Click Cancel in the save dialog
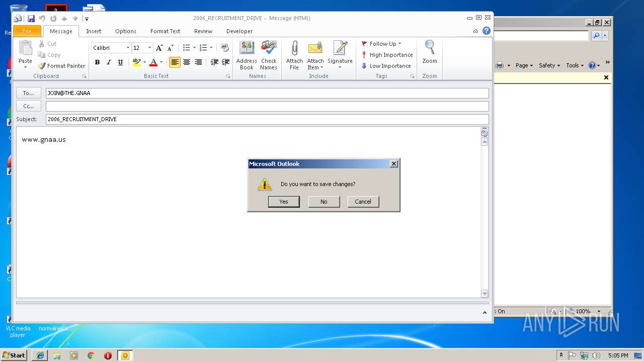644x362 pixels. tap(363, 202)
